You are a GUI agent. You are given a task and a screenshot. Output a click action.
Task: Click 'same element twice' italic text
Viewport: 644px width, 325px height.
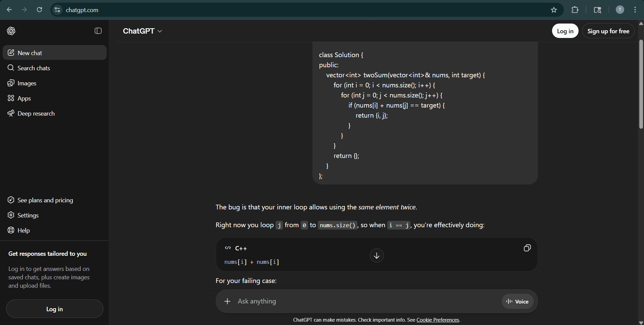387,207
